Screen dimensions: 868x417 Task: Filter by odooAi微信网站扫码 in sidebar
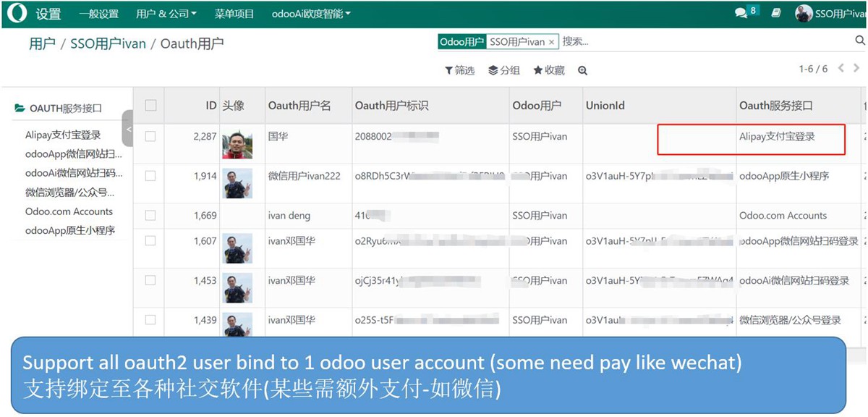(74, 173)
